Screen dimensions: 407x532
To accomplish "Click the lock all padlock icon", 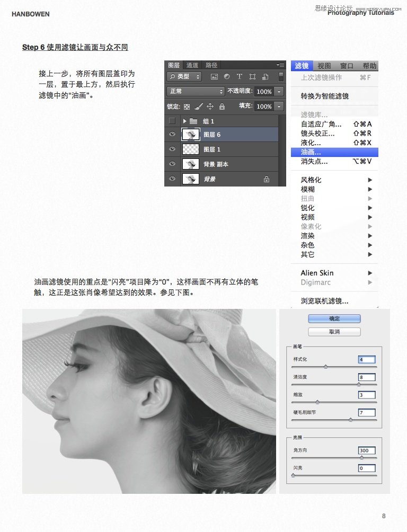I will 222,107.
